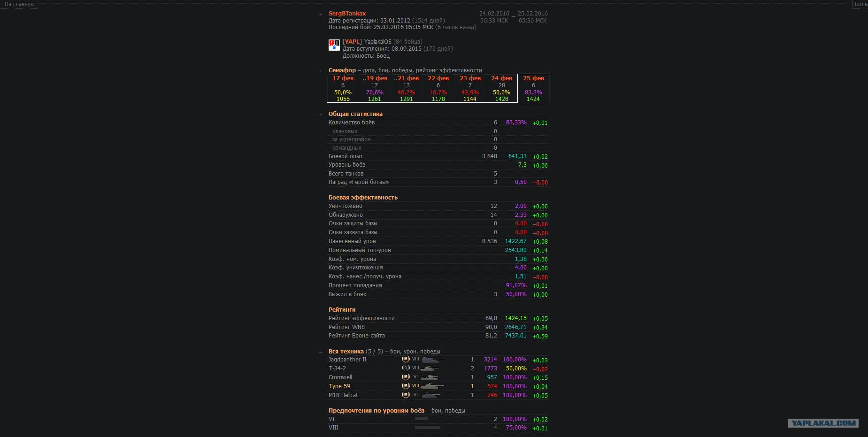This screenshot has height=437, width=868.
Task: Click the Общая статистика heading
Action: (355, 114)
